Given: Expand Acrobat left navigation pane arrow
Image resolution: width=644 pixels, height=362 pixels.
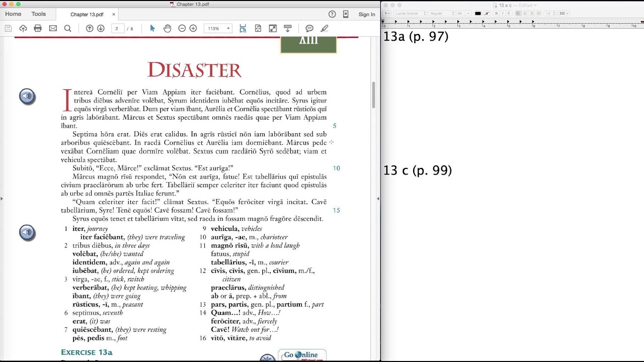Looking at the screenshot, I should click(x=2, y=199).
